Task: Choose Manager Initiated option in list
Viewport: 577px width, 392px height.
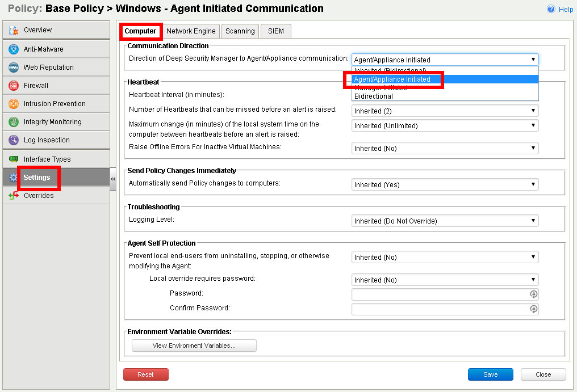Action: pyautogui.click(x=445, y=88)
